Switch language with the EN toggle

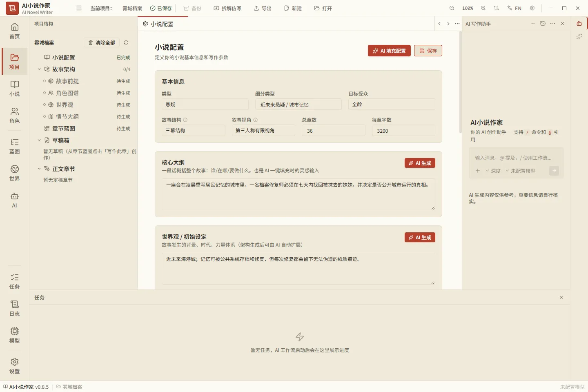pyautogui.click(x=514, y=8)
